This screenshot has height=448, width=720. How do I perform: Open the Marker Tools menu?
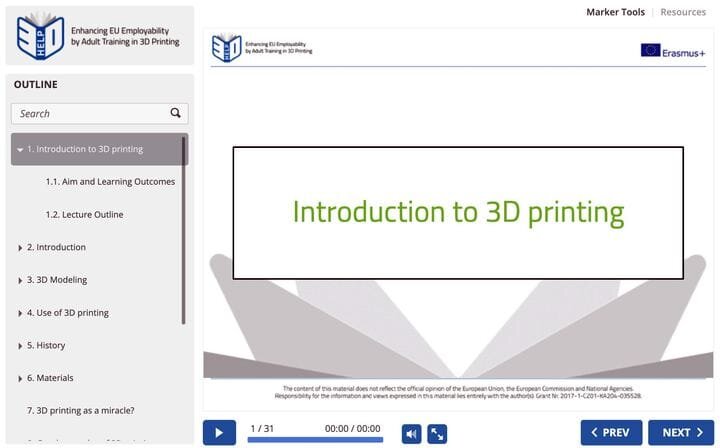pos(615,12)
